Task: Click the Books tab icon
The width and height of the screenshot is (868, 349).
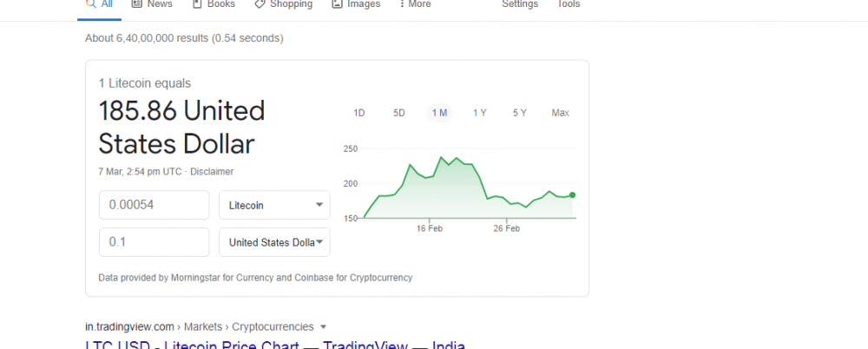Action: click(197, 4)
